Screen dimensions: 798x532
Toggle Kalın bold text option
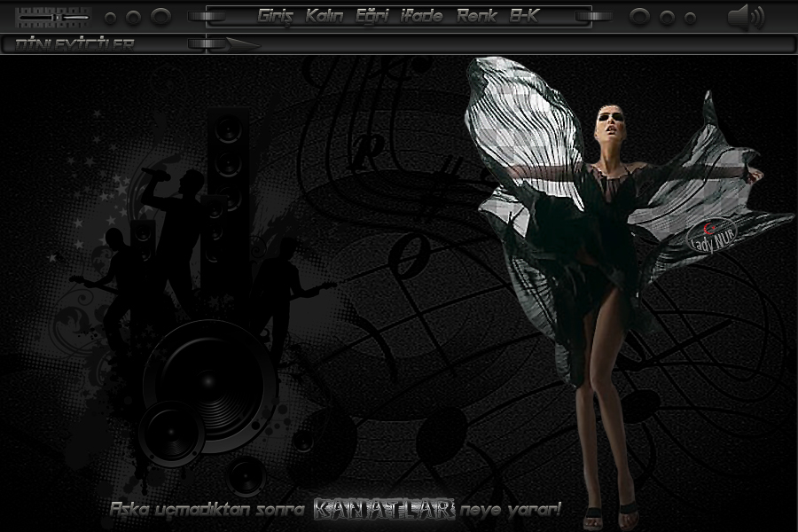click(x=324, y=16)
